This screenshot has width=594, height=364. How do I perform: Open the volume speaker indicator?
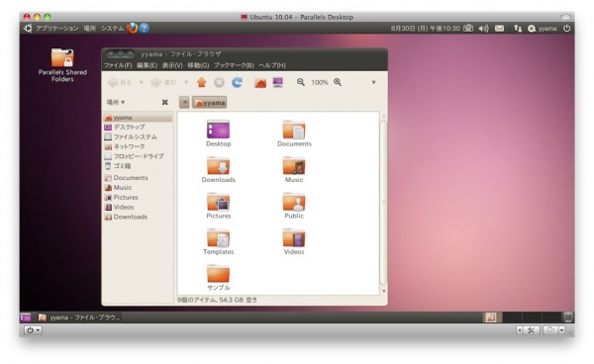[483, 29]
